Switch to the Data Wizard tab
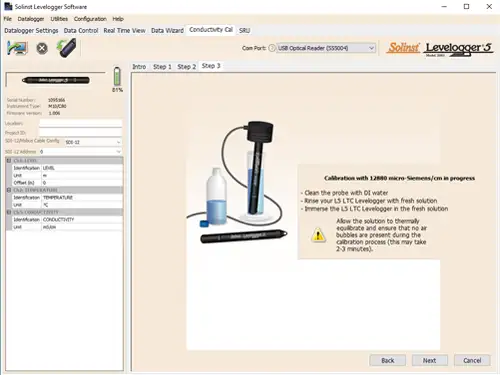Viewport: 500px width, 375px height. (167, 31)
